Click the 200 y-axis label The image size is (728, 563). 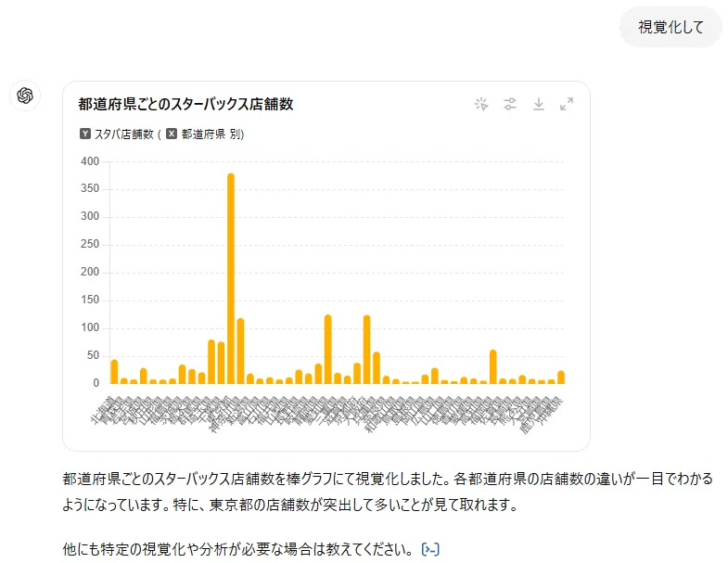point(90,272)
